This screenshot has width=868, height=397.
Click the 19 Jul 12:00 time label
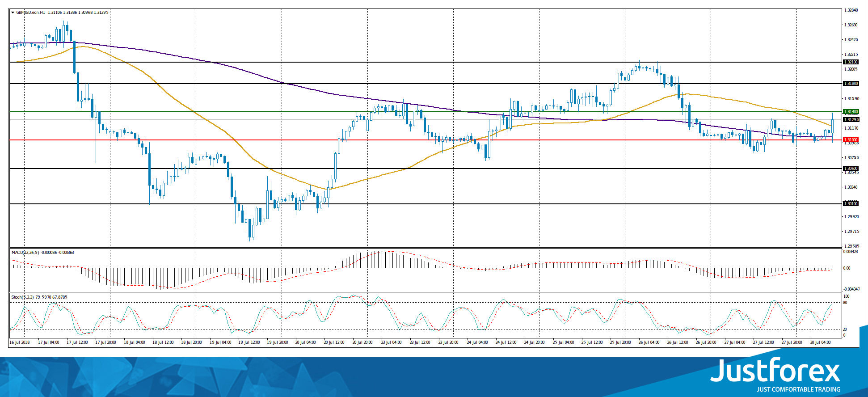pyautogui.click(x=249, y=342)
